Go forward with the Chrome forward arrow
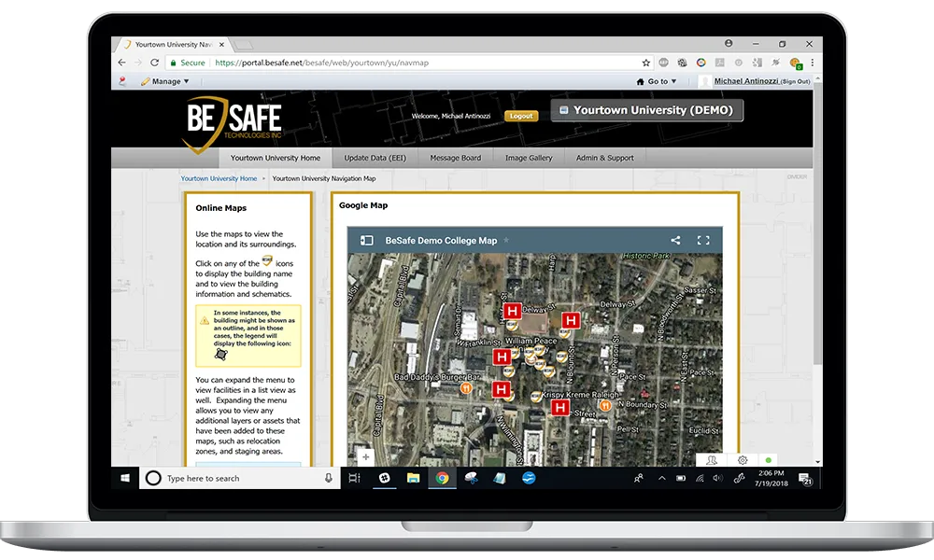 tap(138, 63)
